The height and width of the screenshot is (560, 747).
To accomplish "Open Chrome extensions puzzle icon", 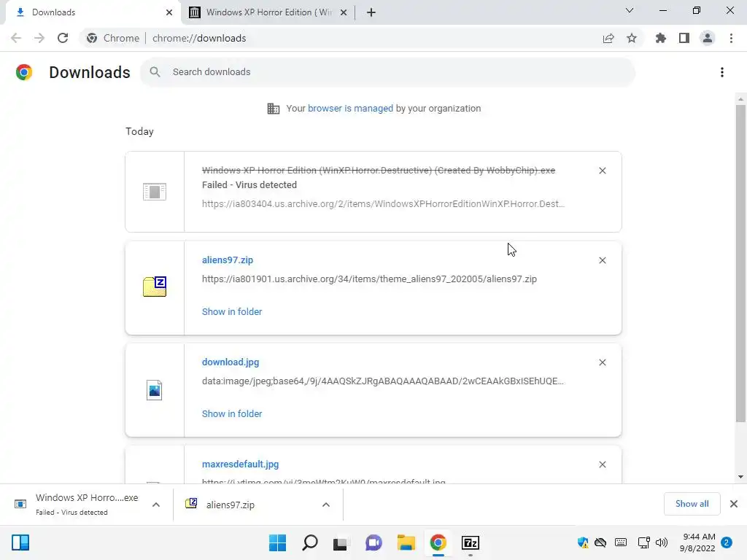I will [x=660, y=38].
